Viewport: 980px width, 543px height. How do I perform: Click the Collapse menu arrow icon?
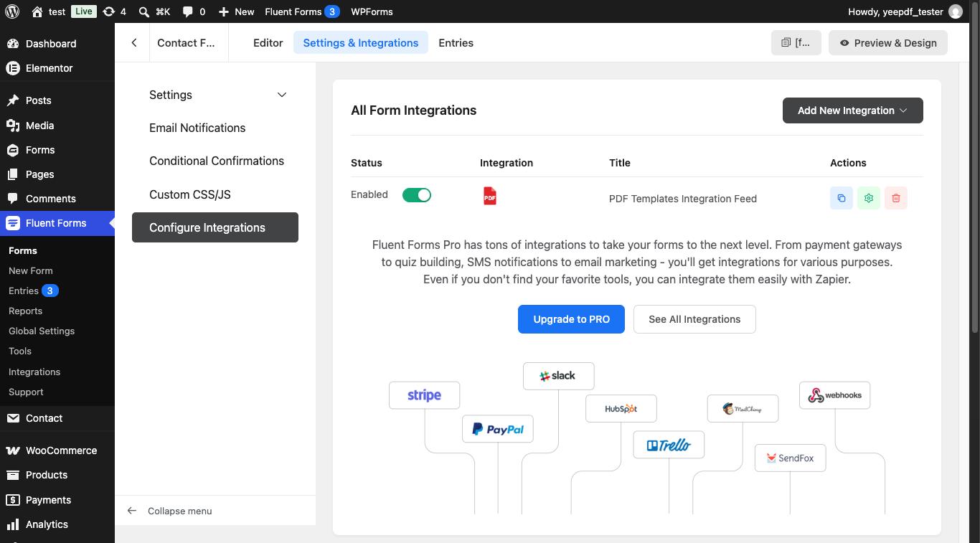[x=132, y=511]
